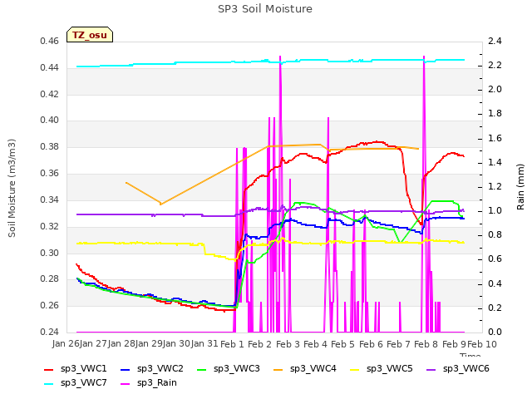532x399 pixels.
Task: Click the Feb 7 date tick label
Action: 399,344
